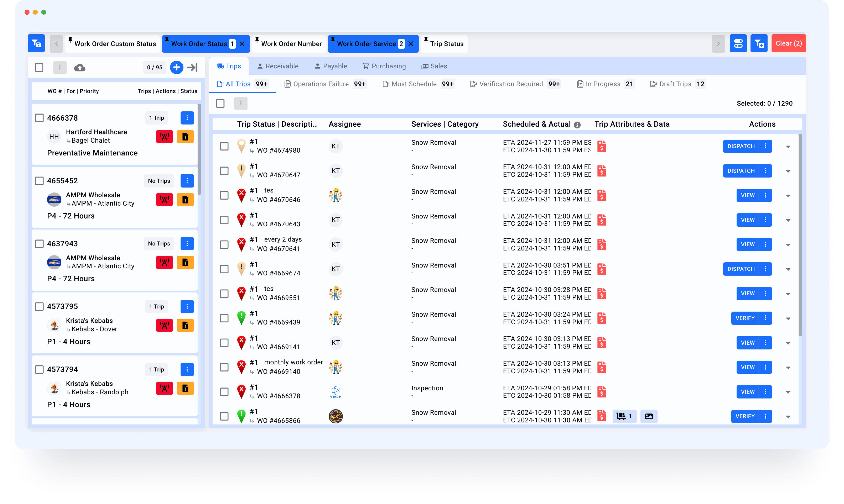Click red broadcast icon on work order 4573795
Image resolution: width=844 pixels, height=504 pixels.
tap(165, 325)
